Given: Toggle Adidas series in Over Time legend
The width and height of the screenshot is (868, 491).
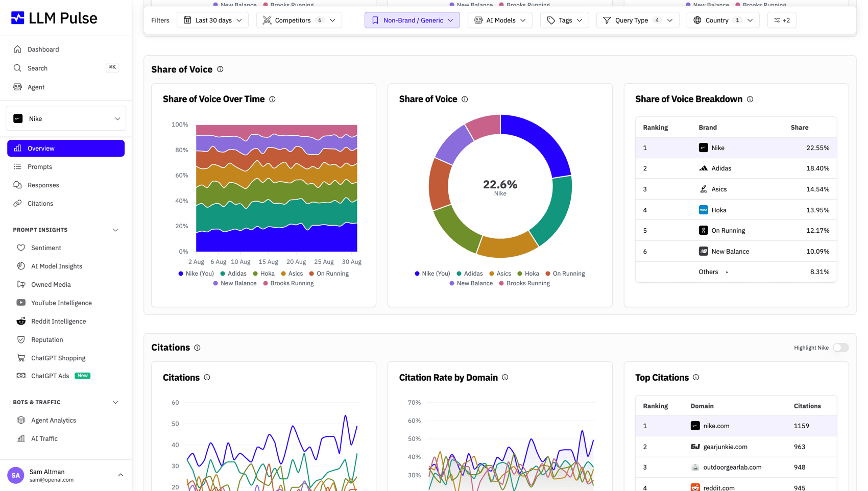Looking at the screenshot, I should click(x=233, y=274).
